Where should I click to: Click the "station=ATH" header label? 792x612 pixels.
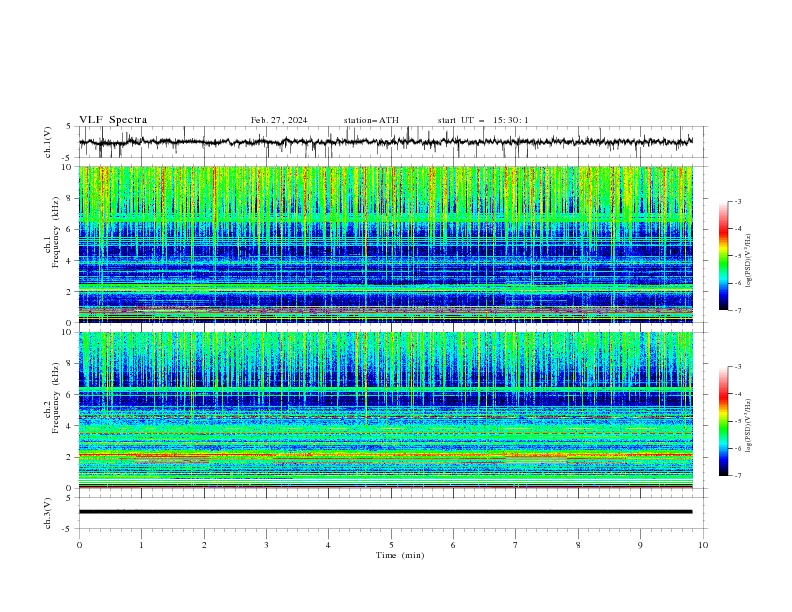[371, 120]
